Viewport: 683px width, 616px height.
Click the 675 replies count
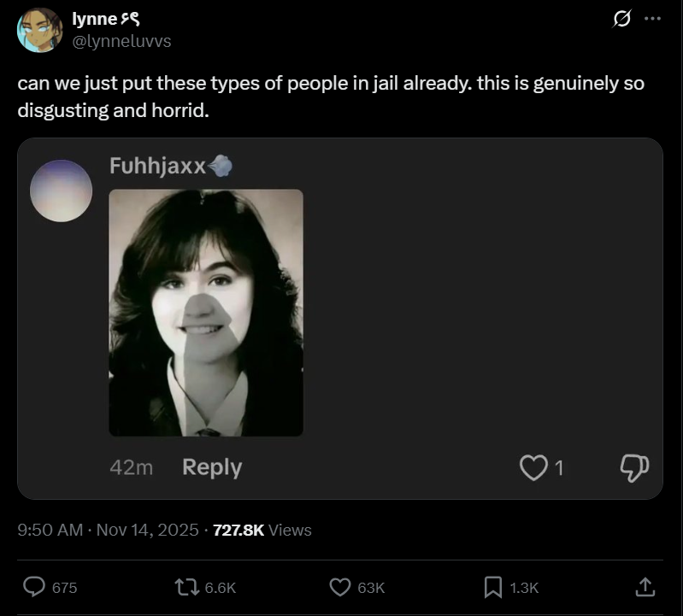tap(65, 588)
